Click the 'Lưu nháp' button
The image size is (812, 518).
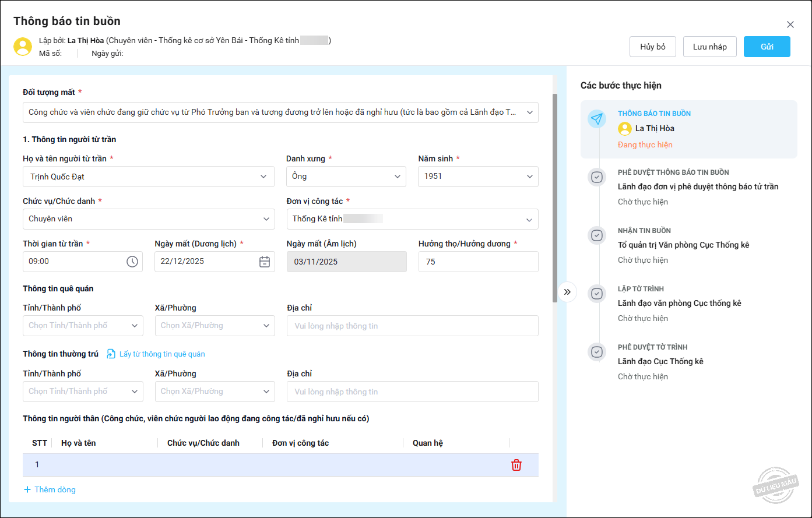709,47
